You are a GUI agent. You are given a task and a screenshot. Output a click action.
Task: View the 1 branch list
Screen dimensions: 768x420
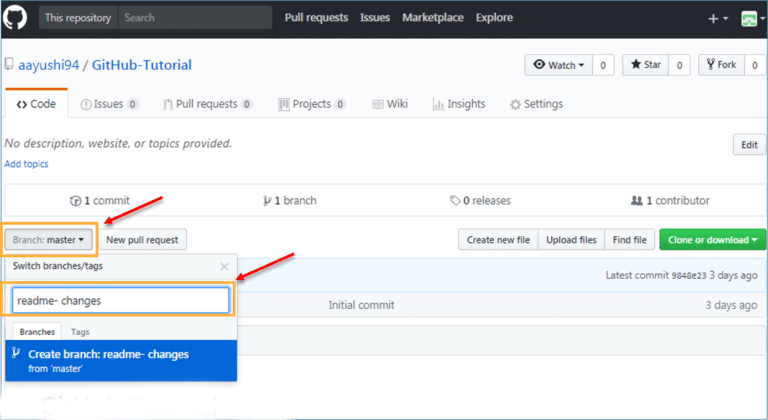(x=289, y=200)
